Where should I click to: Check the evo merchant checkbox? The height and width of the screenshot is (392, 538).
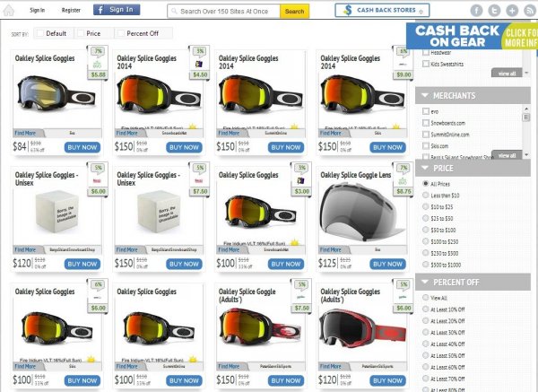pos(425,110)
